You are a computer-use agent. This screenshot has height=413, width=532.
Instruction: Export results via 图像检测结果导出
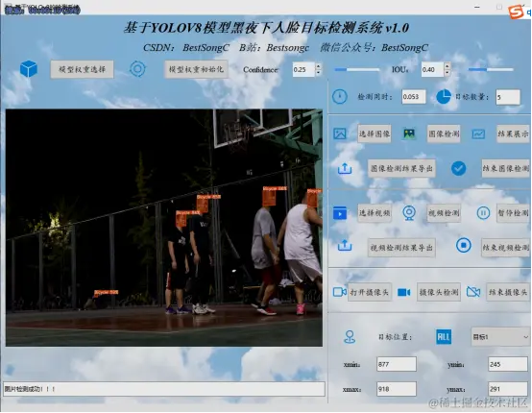point(401,168)
